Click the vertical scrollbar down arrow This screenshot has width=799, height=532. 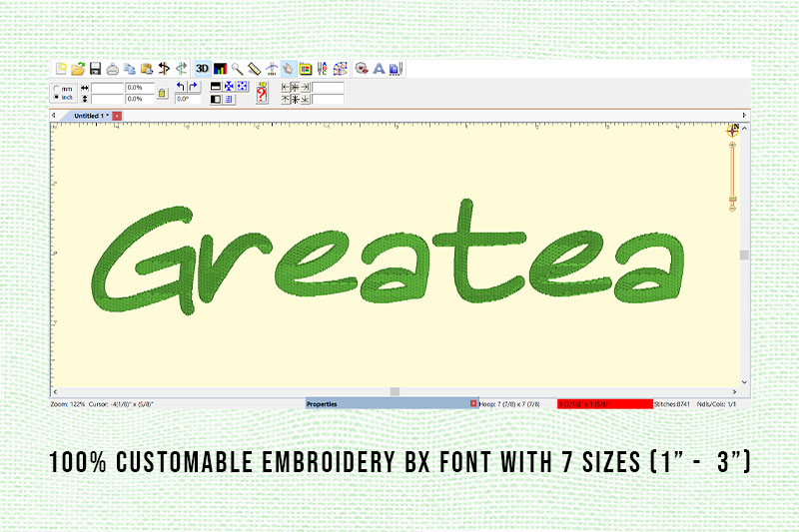click(744, 382)
